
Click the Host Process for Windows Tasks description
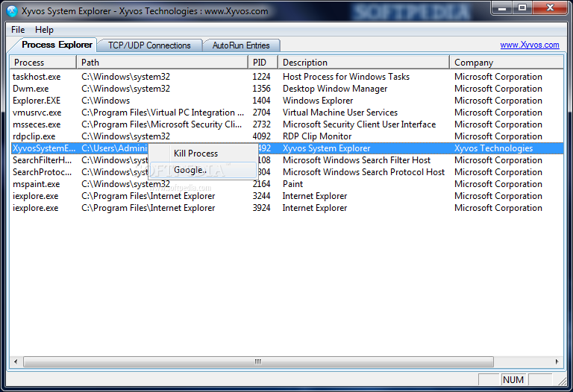tap(346, 77)
